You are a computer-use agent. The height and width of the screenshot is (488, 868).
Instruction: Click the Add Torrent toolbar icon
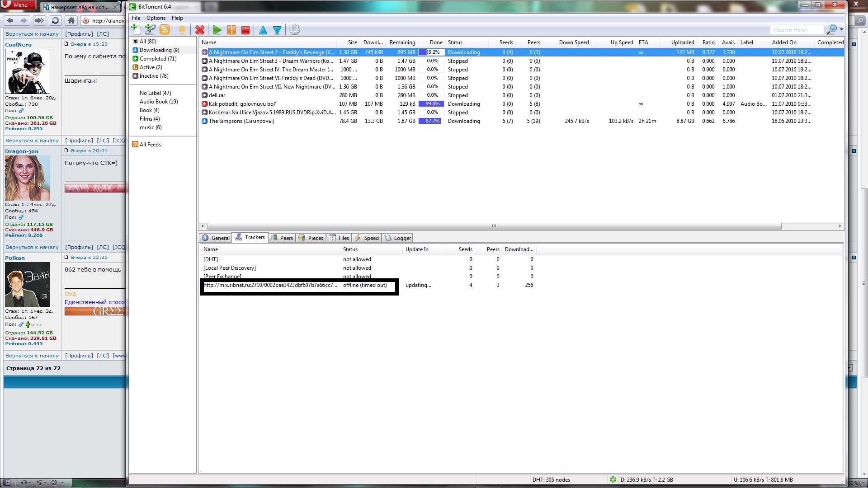pos(136,30)
